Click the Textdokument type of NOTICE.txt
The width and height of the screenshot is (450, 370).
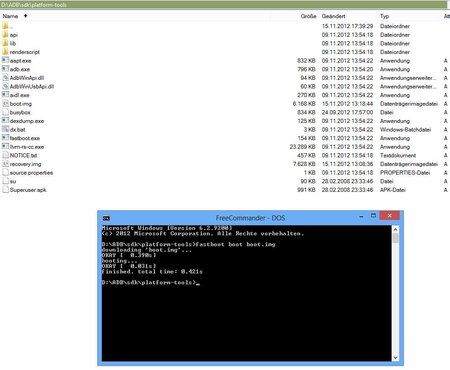[398, 155]
